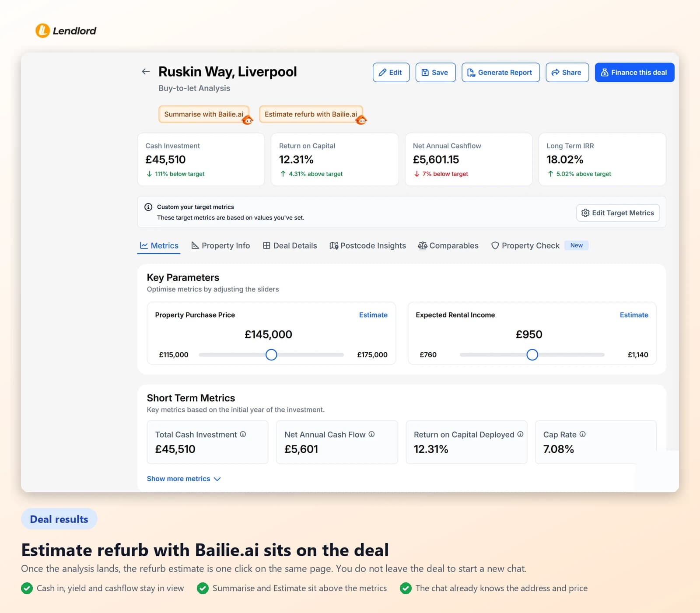Open the Property Info tab
The height and width of the screenshot is (613, 700).
click(220, 245)
